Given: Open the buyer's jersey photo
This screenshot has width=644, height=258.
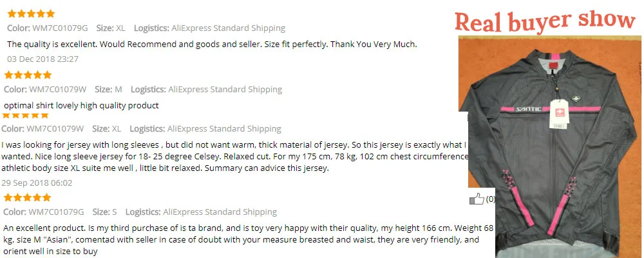Looking at the screenshot, I should (549, 146).
